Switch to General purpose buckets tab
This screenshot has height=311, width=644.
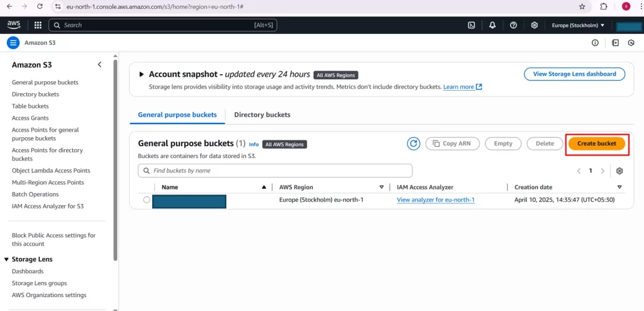click(177, 115)
